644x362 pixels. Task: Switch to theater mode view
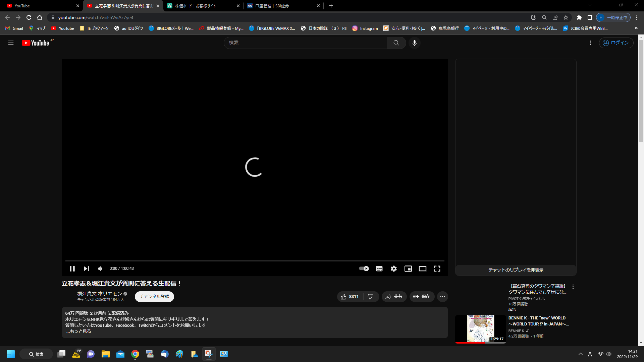423,268
